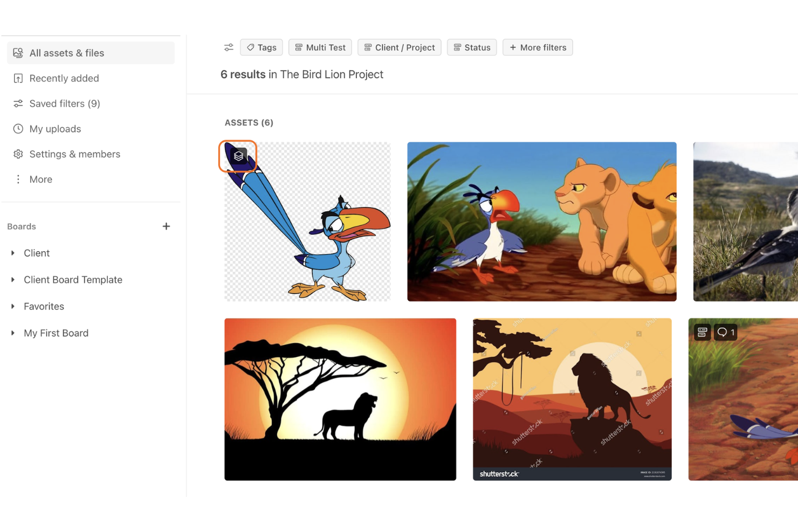Click the plus icon to add a new board
Image resolution: width=798 pixels, height=532 pixels.
coord(166,226)
